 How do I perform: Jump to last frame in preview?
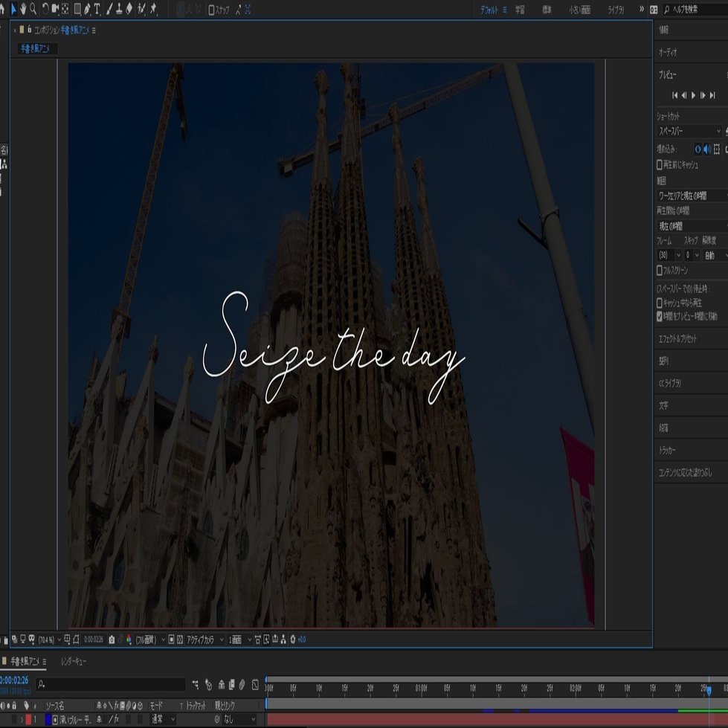point(712,95)
